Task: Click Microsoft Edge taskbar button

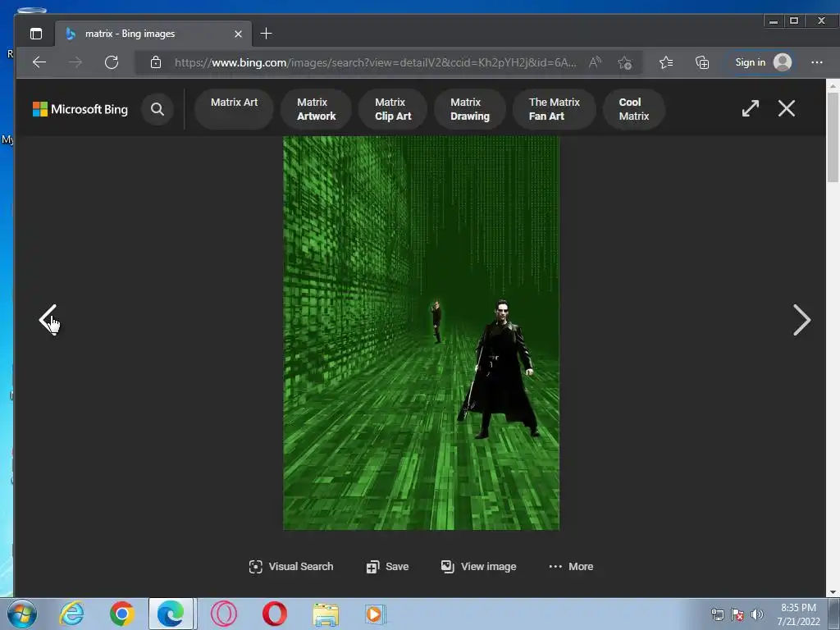Action: click(x=171, y=614)
